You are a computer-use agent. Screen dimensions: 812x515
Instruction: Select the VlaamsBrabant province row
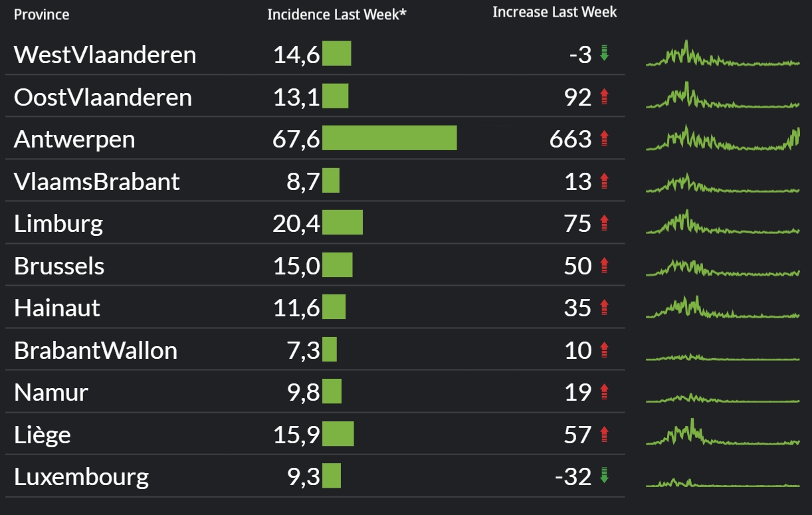97,181
